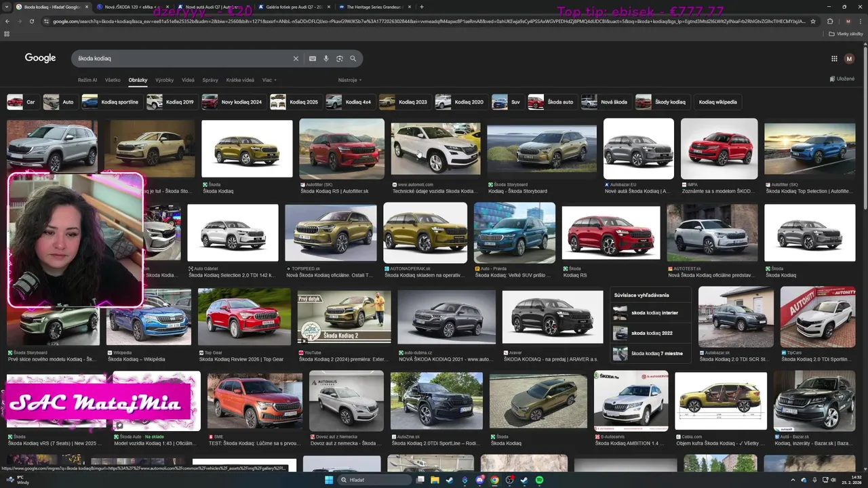Filter by Car chip
The image size is (868, 488).
coord(22,102)
